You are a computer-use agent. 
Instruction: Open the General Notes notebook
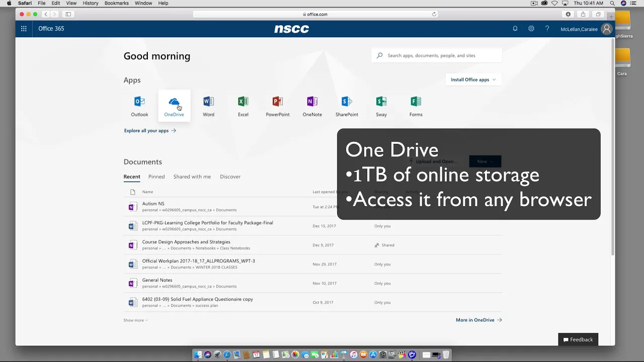point(157,280)
